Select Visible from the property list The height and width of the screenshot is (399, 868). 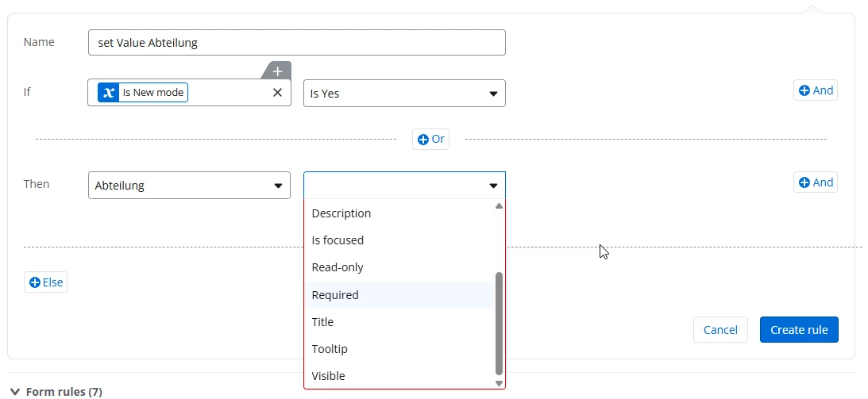pyautogui.click(x=329, y=376)
